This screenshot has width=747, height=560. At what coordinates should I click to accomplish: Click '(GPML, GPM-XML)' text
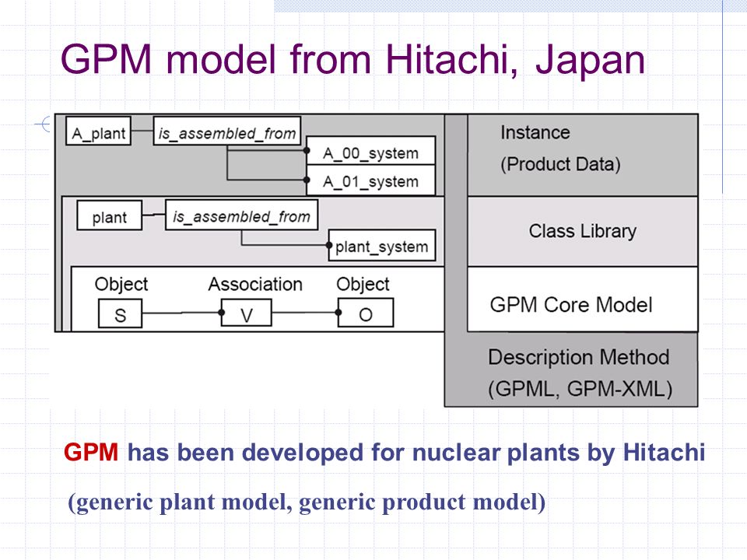pos(580,389)
